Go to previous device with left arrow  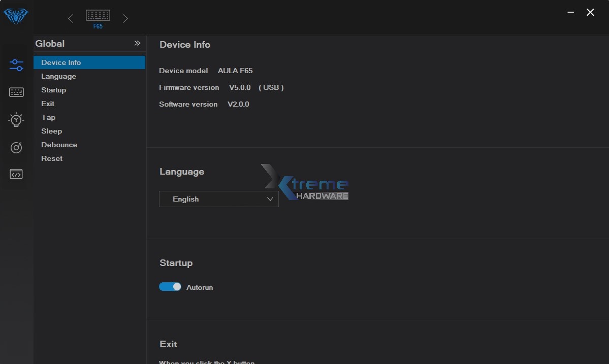tap(71, 19)
